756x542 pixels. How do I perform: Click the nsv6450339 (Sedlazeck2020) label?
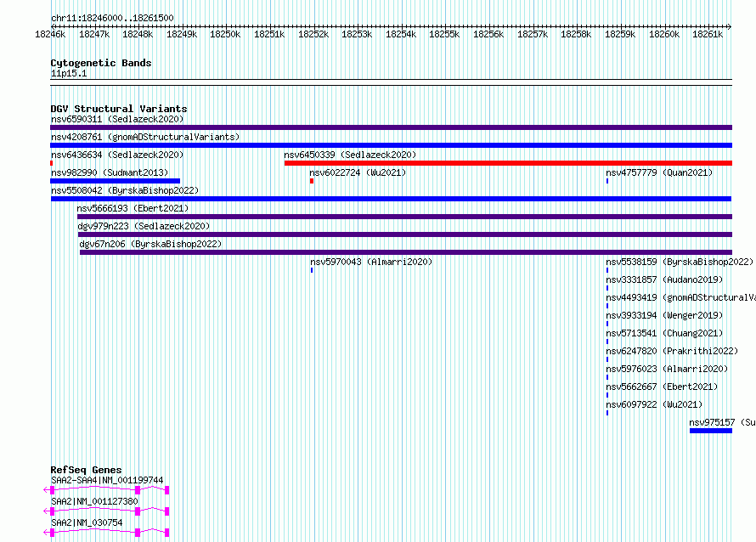tap(350, 155)
